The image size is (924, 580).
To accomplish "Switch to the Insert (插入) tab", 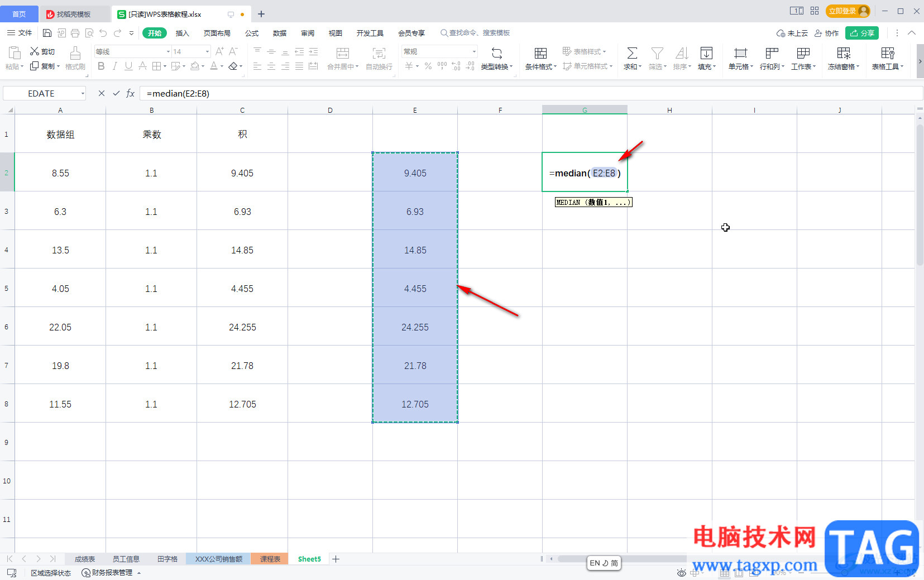I will click(183, 33).
